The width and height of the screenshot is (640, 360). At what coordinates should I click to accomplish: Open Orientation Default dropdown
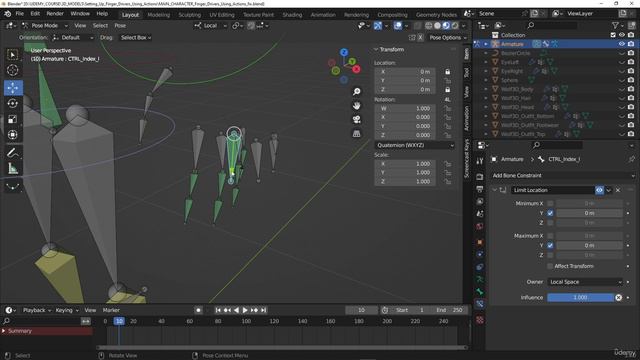(73, 38)
